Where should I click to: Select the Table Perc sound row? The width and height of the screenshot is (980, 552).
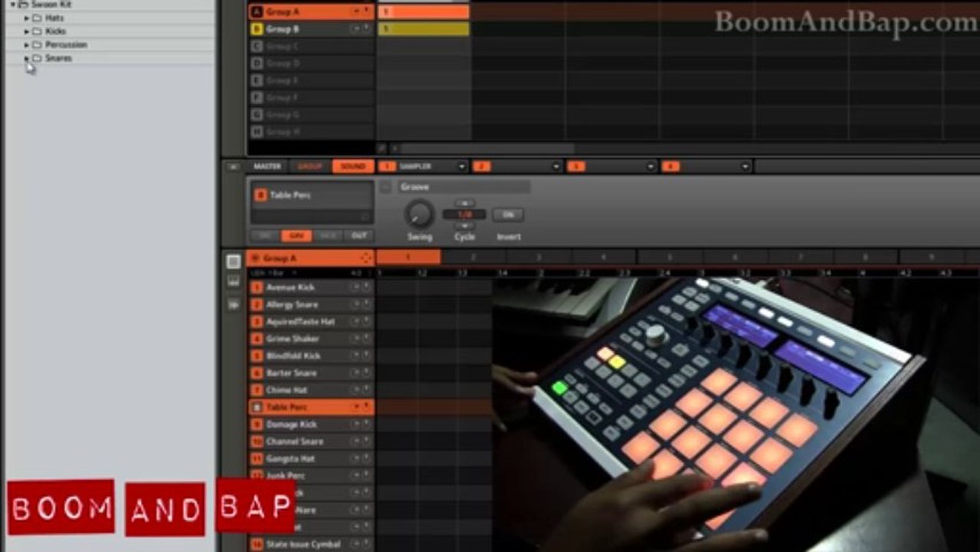pyautogui.click(x=311, y=407)
